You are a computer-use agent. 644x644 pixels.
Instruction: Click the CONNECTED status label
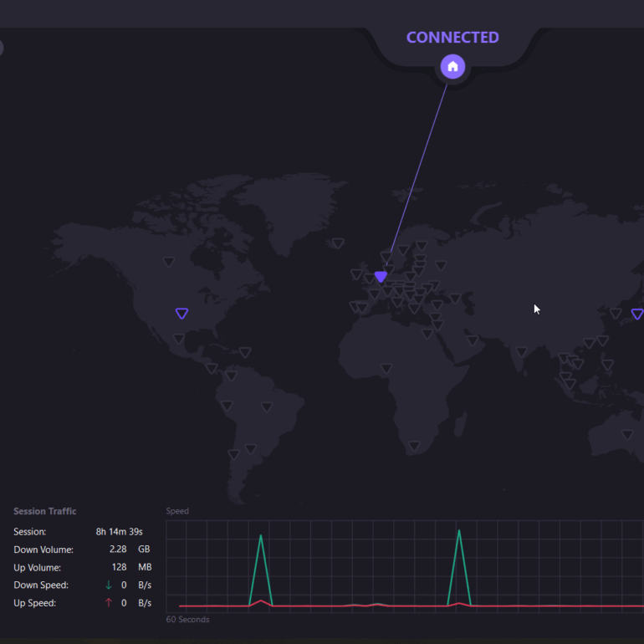click(452, 38)
